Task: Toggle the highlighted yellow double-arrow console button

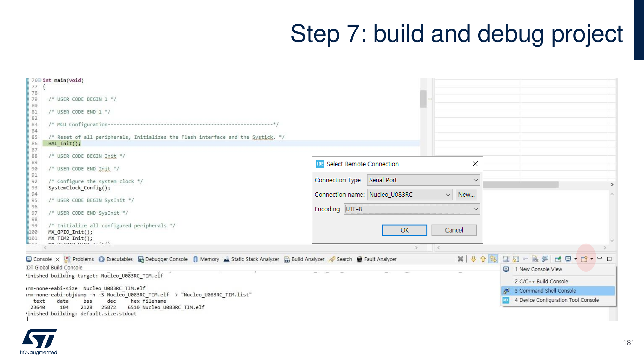Action: click(493, 259)
